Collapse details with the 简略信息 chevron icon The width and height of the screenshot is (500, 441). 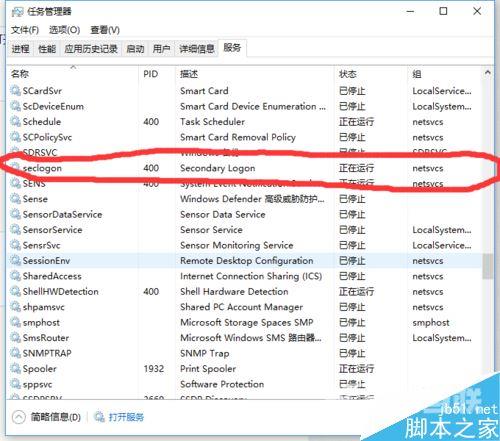pyautogui.click(x=19, y=417)
